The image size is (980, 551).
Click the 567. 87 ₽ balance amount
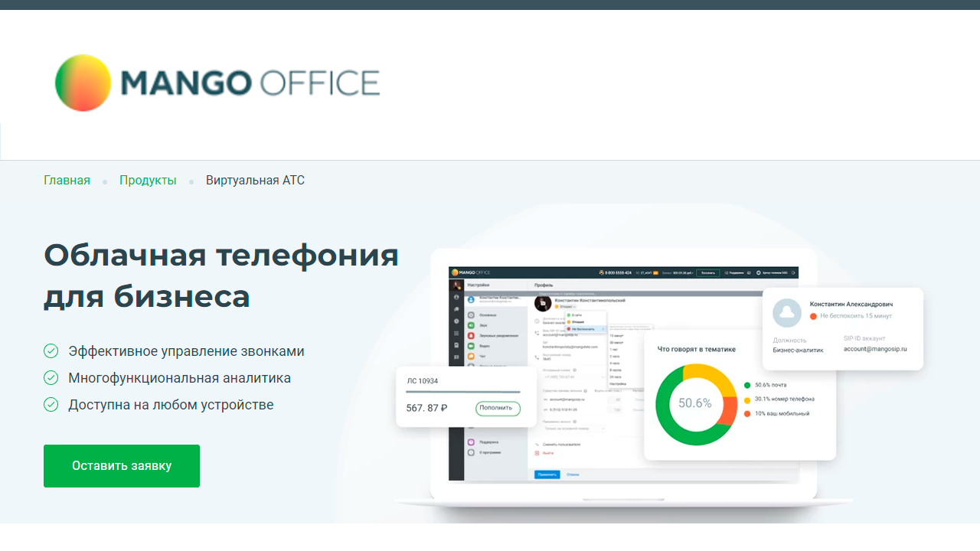(426, 408)
